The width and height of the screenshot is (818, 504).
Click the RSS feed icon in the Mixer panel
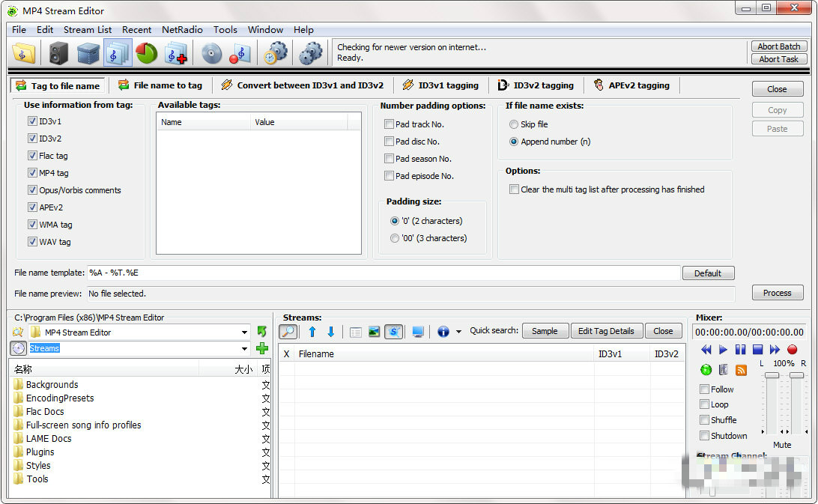741,369
